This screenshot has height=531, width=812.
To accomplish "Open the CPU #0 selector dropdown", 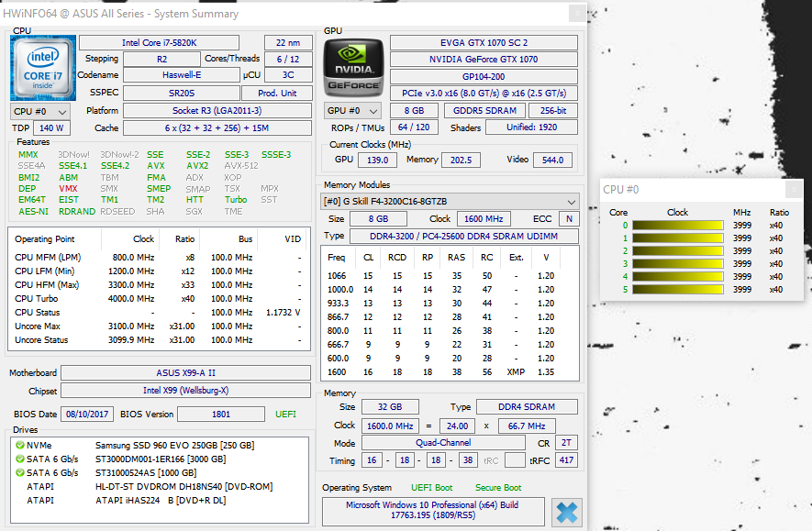I will (x=39, y=111).
